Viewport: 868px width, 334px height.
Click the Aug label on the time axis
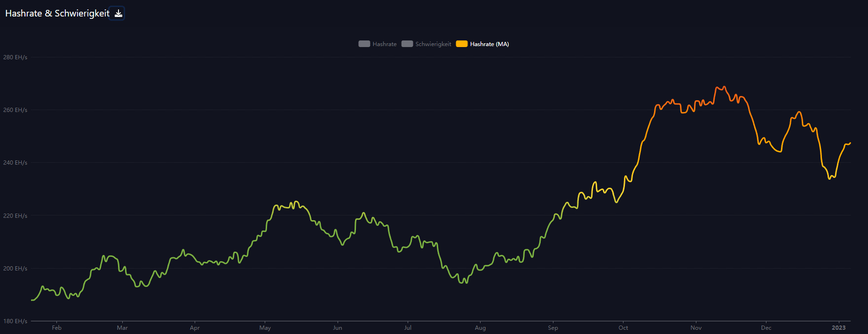(480, 328)
